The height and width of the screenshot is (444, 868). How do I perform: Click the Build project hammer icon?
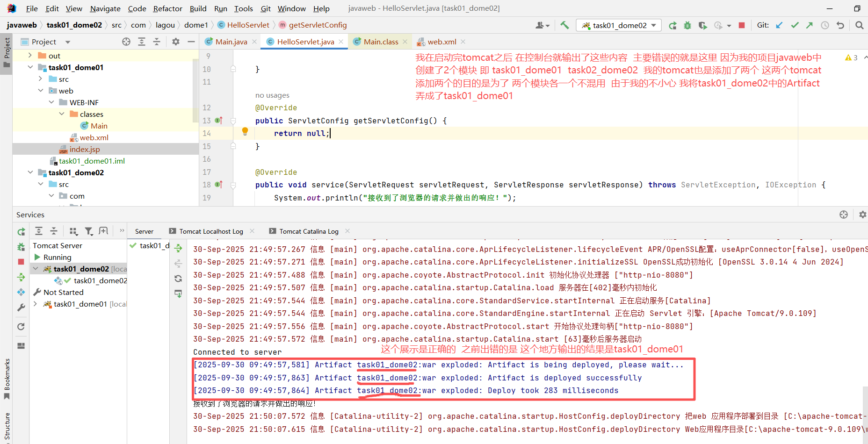564,25
